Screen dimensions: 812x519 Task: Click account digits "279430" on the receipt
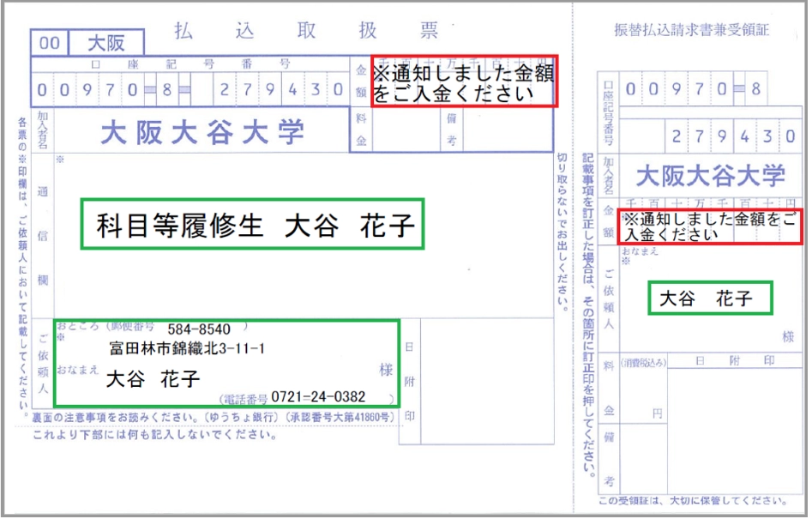tap(733, 136)
